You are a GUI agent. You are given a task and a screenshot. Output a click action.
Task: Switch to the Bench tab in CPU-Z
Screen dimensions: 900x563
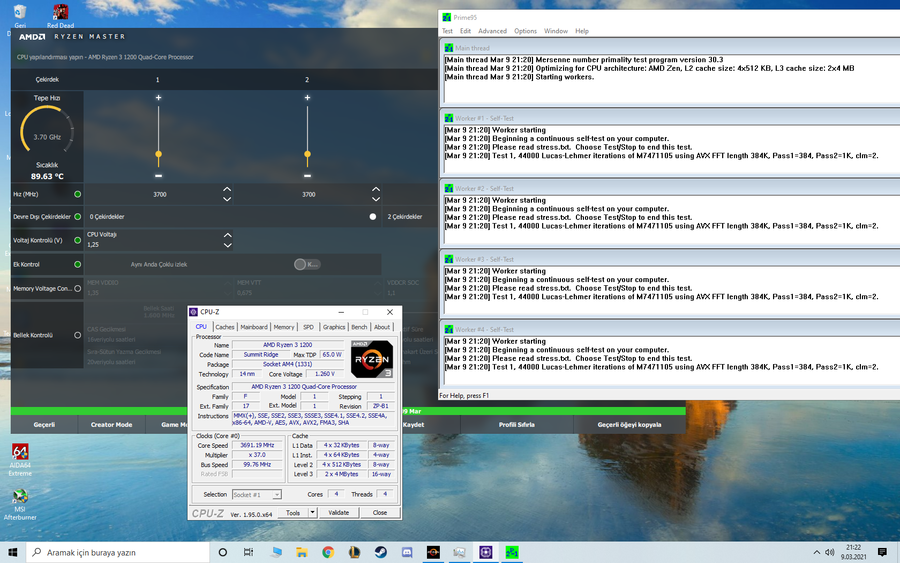(359, 327)
